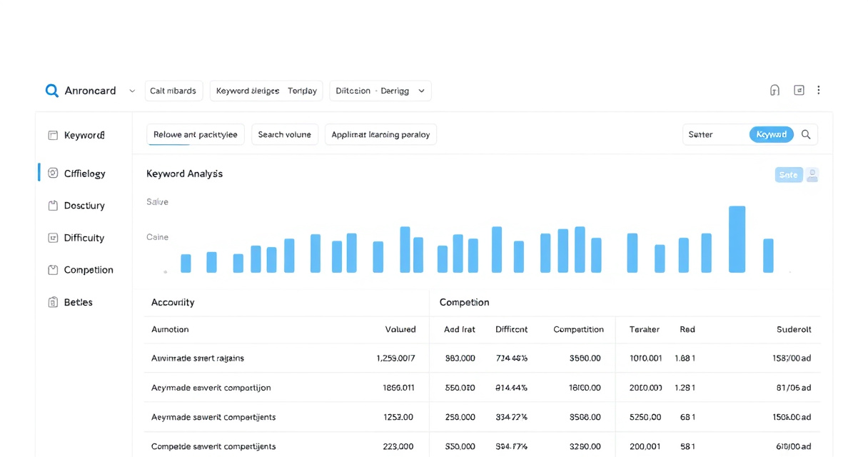Click the blue magnifier logo icon

(51, 91)
